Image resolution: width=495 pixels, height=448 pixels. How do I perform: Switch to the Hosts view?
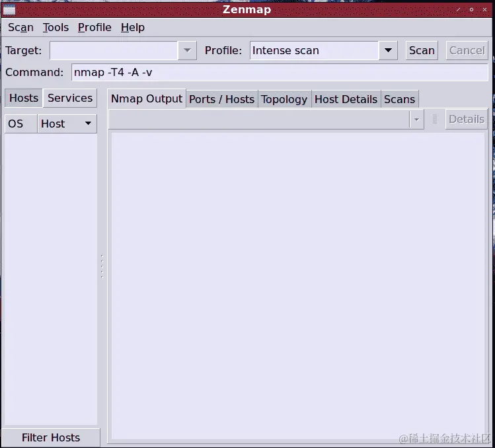pyautogui.click(x=24, y=98)
